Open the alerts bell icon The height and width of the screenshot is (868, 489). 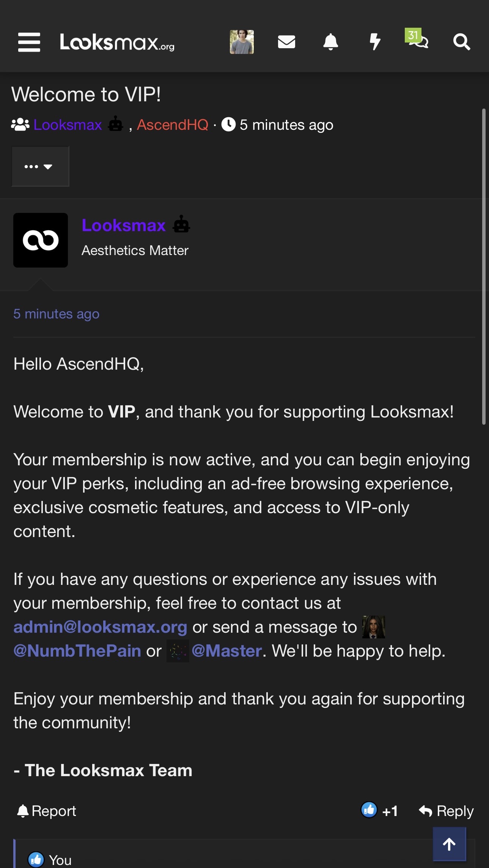(330, 42)
